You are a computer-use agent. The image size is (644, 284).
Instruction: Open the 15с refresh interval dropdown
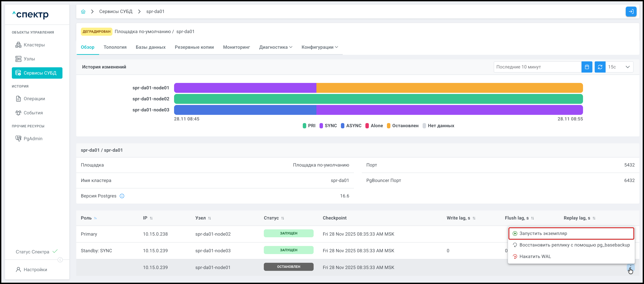tap(619, 67)
